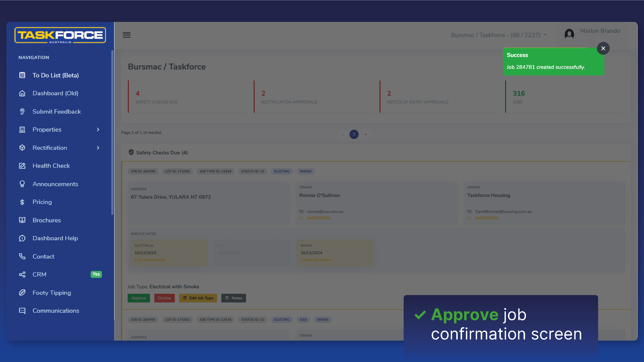Expand the Properties submenu chevron
The image size is (644, 362).
[98, 129]
